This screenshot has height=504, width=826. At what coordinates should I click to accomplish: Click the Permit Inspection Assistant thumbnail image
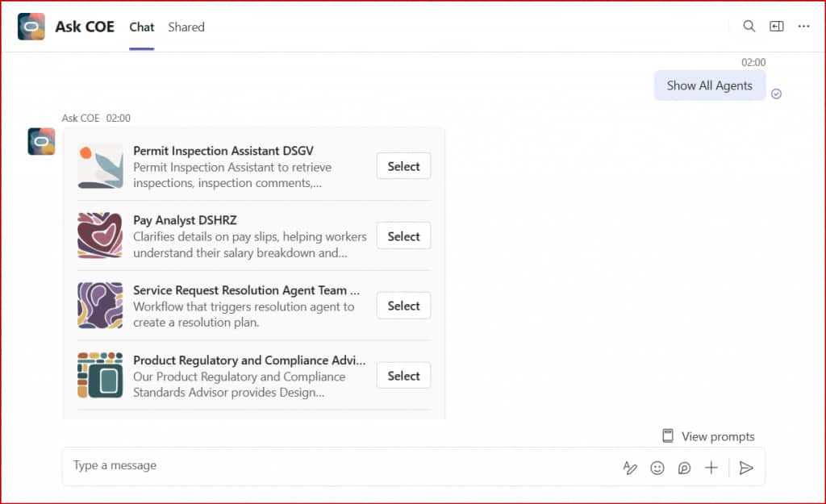[100, 166]
